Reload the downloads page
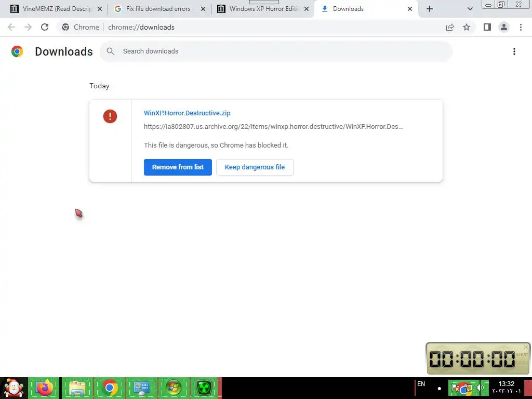The width and height of the screenshot is (532, 399). [45, 27]
